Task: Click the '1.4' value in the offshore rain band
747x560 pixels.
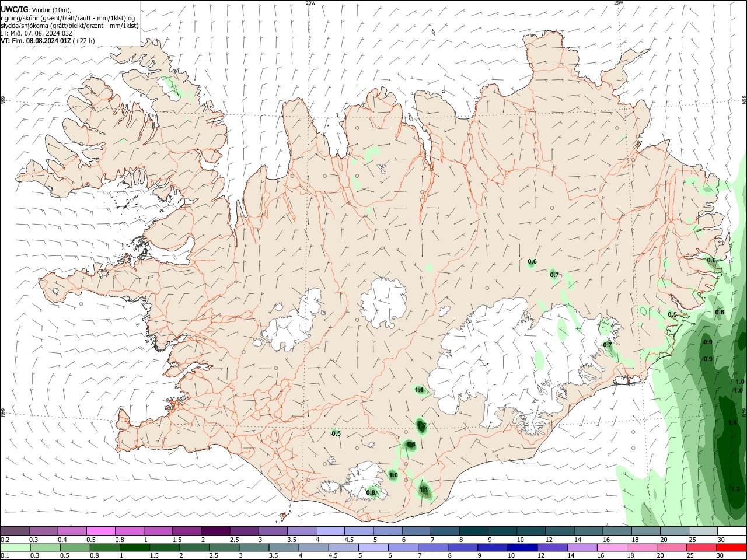Action: tap(733, 422)
